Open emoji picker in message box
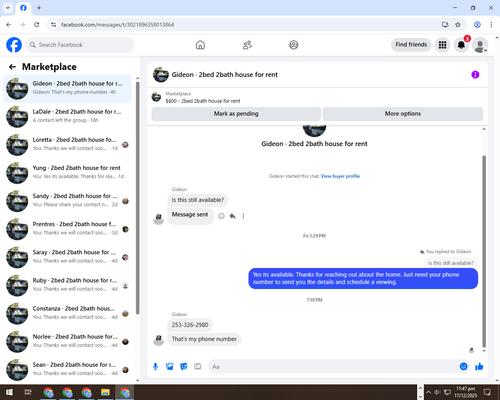This screenshot has width=500, height=400. tap(463, 367)
